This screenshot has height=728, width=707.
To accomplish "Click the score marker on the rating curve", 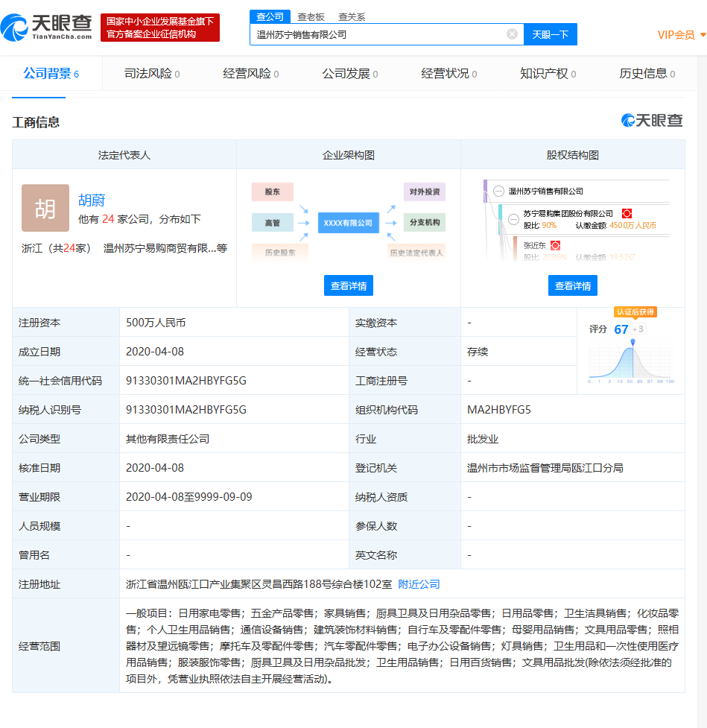I will click(633, 343).
